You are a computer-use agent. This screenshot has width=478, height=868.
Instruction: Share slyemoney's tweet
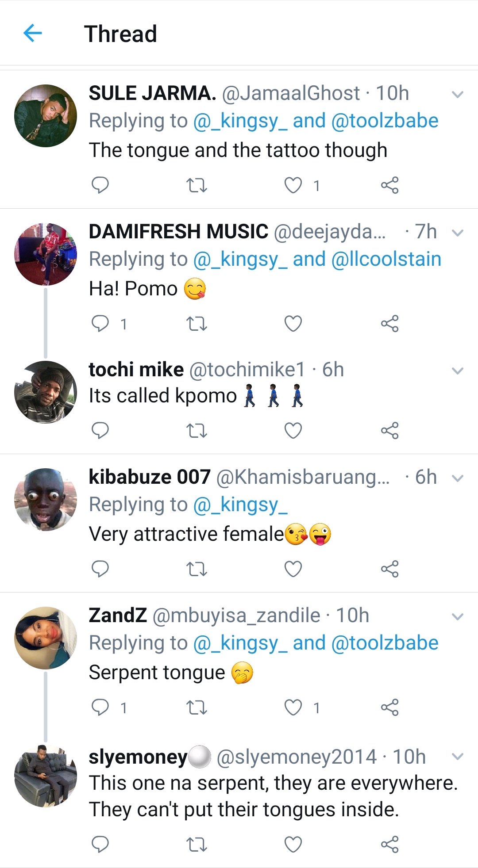(389, 845)
